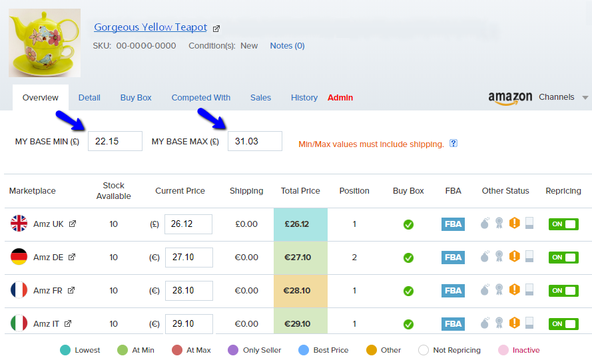Click Buy Box checkmark in Amz UK row
The image size is (592, 364).
tap(408, 224)
